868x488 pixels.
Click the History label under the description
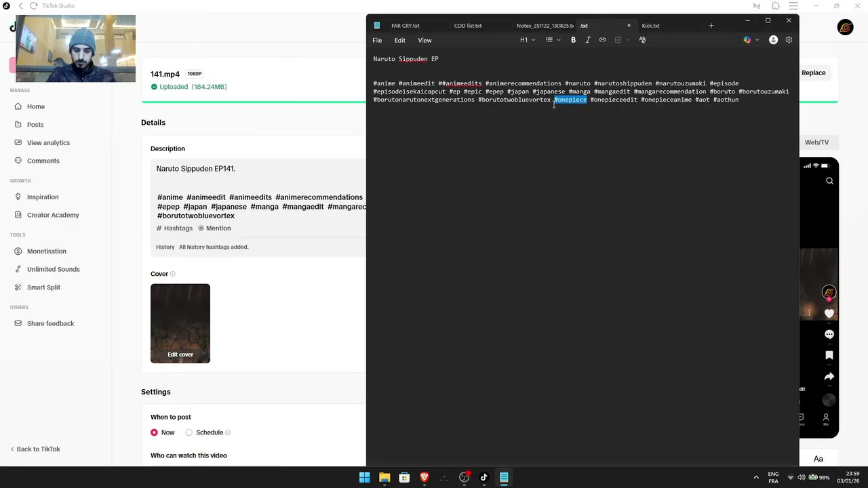[x=165, y=247]
